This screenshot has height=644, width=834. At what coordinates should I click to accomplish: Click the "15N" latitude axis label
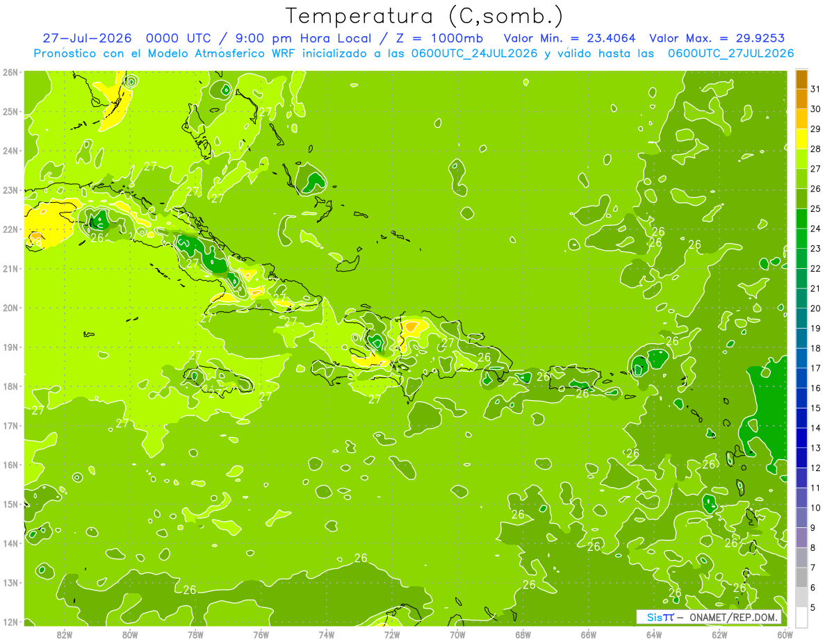[10, 504]
